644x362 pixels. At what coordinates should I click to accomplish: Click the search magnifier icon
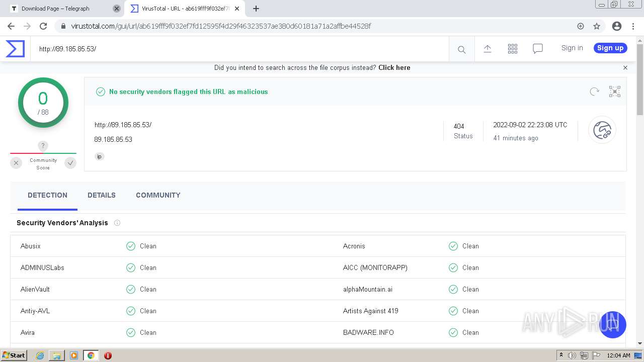click(461, 49)
